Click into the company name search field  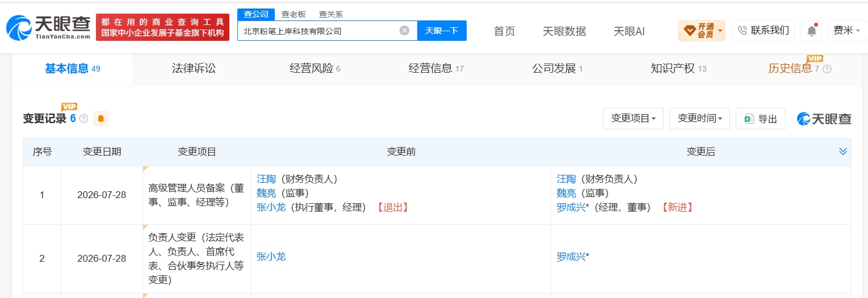(x=318, y=31)
